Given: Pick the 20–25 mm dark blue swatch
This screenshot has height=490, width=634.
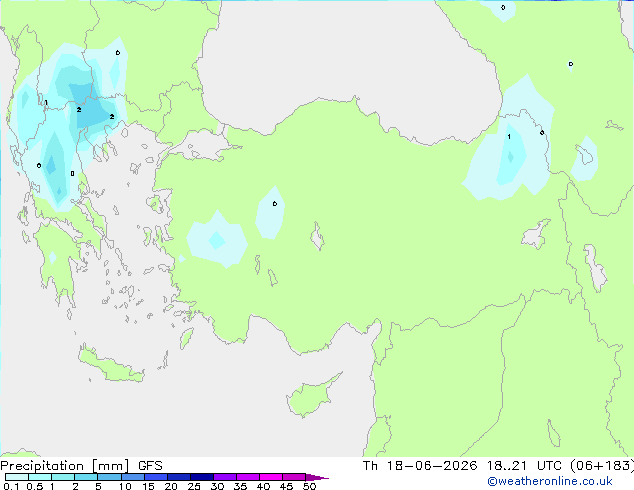Looking at the screenshot, I should tap(179, 477).
